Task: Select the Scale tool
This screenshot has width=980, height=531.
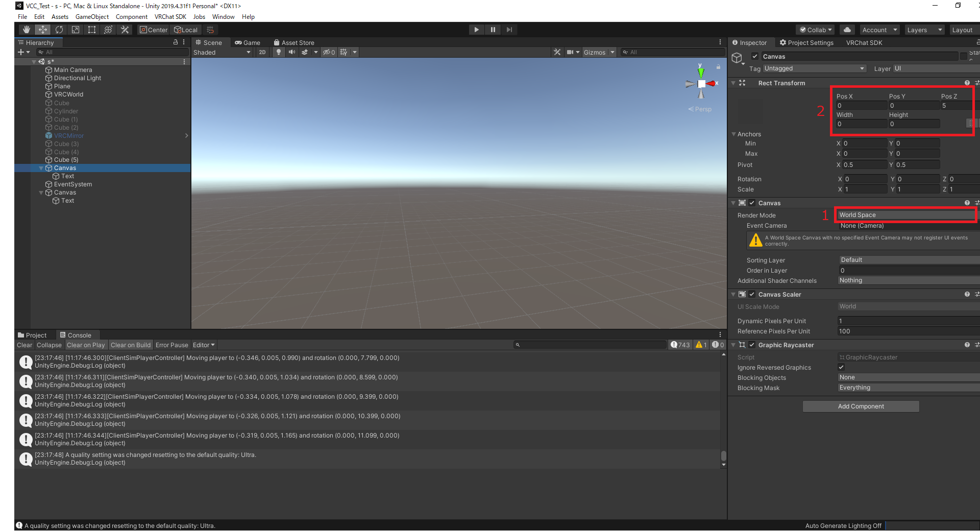Action: pyautogui.click(x=76, y=30)
